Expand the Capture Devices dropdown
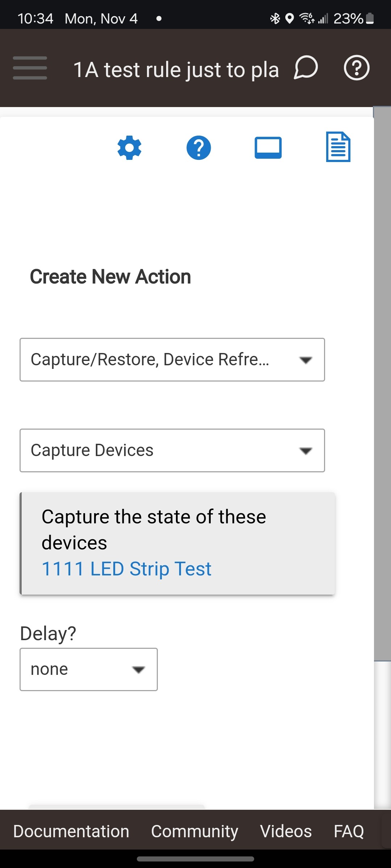Viewport: 391px width, 868px height. 172,451
